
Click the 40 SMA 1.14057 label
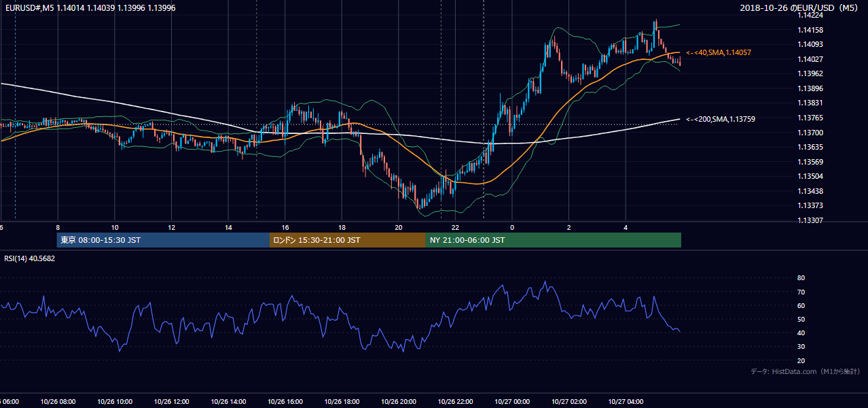click(x=719, y=52)
